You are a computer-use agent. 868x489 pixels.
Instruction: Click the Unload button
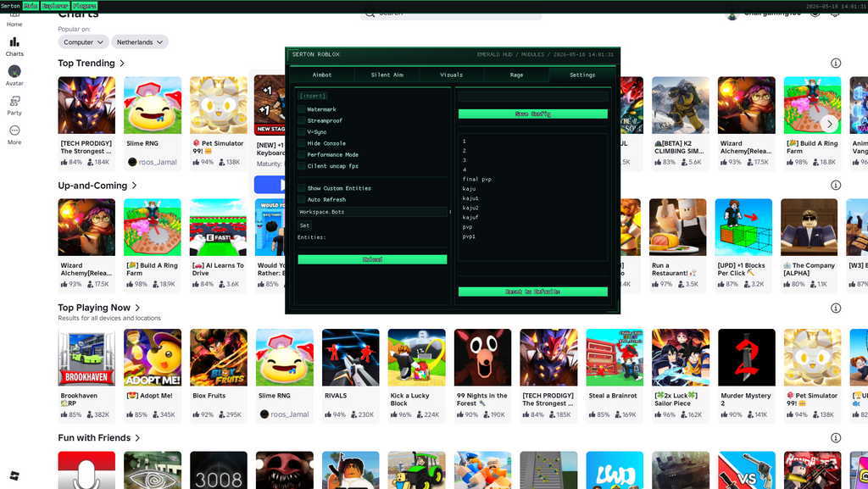click(373, 259)
